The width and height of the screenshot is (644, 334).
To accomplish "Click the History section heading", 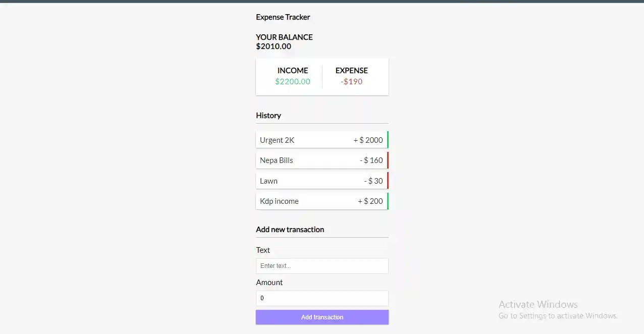I will coord(268,116).
